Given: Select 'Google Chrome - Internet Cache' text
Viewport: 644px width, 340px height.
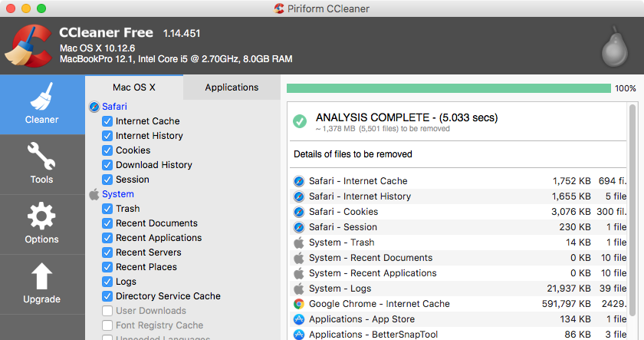Looking at the screenshot, I should click(379, 304).
